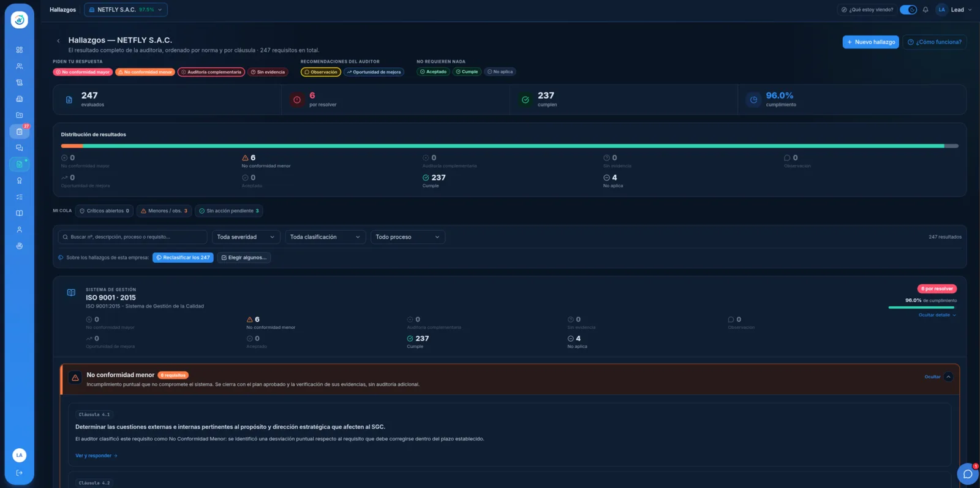Click the Nuevo hallazgo button

[x=870, y=42]
